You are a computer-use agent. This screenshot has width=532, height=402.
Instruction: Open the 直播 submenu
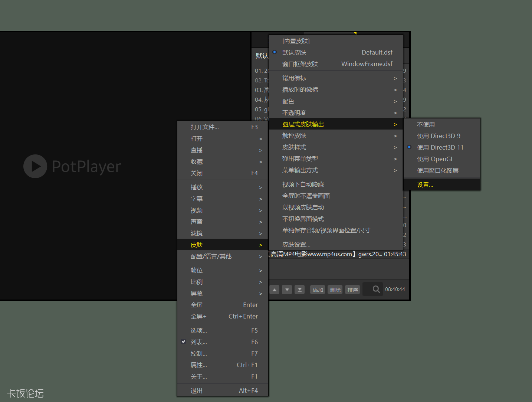click(223, 150)
